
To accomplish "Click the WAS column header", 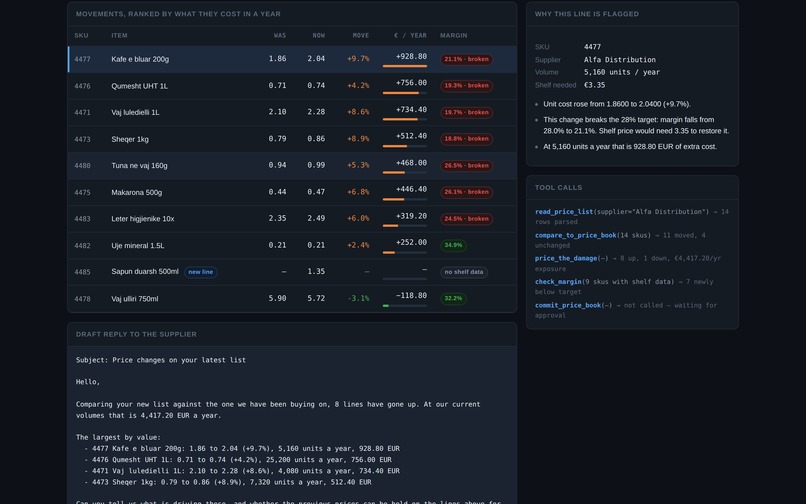I will click(280, 35).
